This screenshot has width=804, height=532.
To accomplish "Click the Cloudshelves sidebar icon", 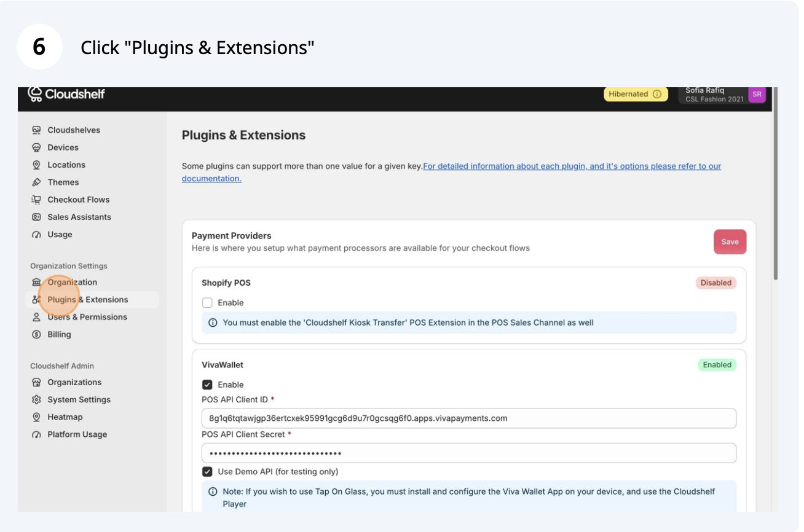I will (x=36, y=130).
